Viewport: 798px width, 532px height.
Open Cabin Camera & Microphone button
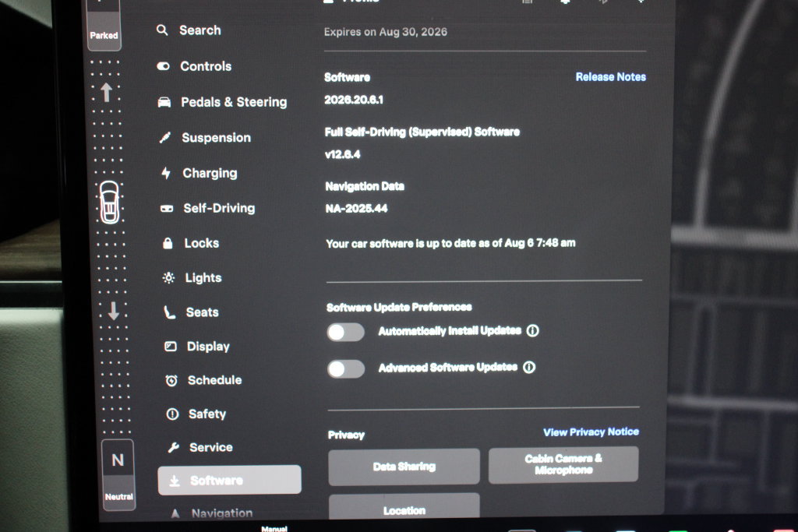tap(563, 464)
